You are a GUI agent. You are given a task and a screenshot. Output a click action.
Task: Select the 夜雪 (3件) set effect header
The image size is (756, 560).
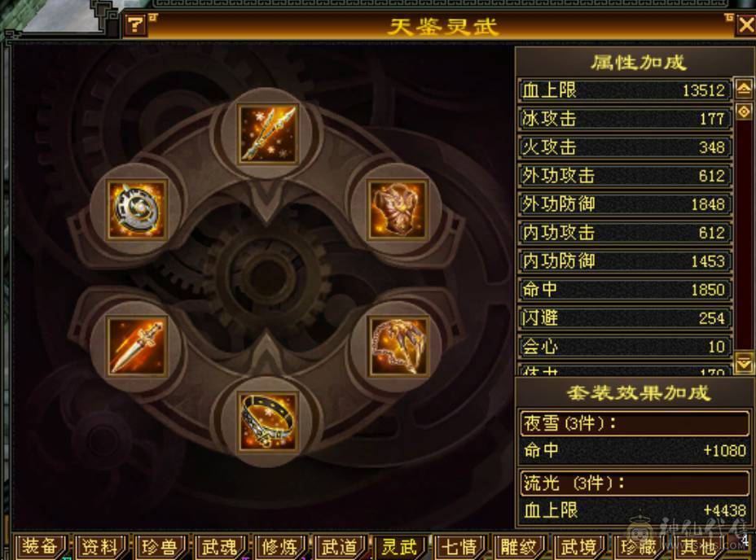(x=635, y=423)
